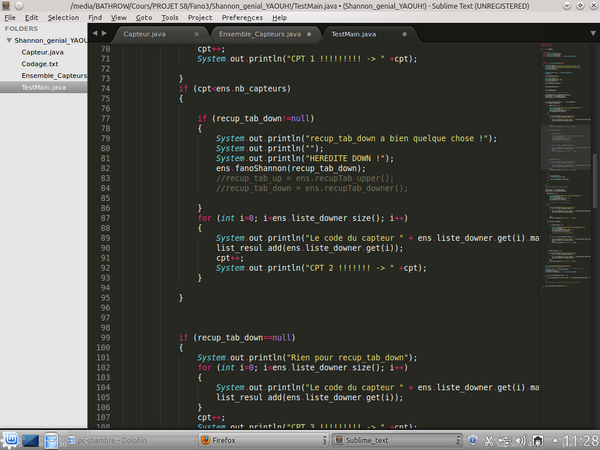Screen dimensions: 600x450
Task: Switch to the Capteur.java tab
Action: coord(144,34)
